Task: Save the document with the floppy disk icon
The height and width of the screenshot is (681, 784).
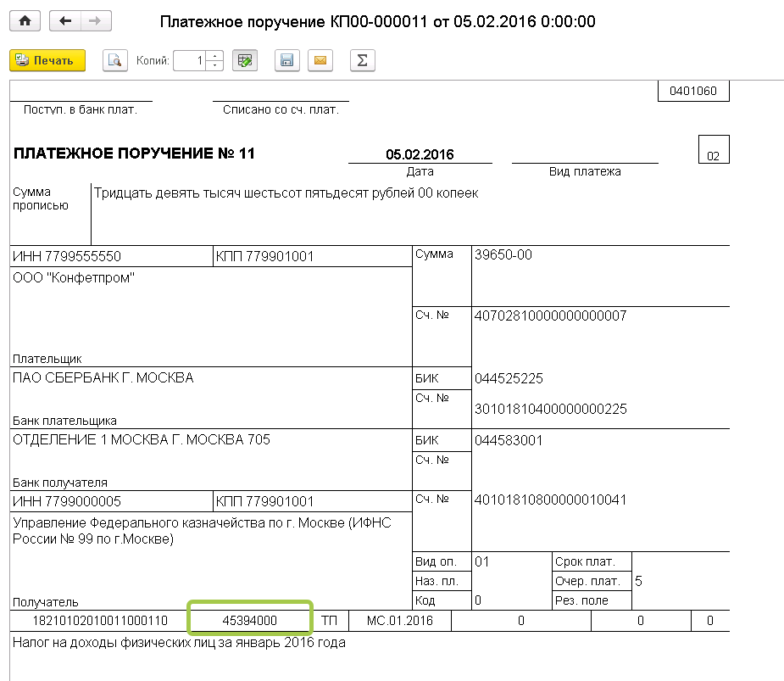Action: (x=286, y=60)
